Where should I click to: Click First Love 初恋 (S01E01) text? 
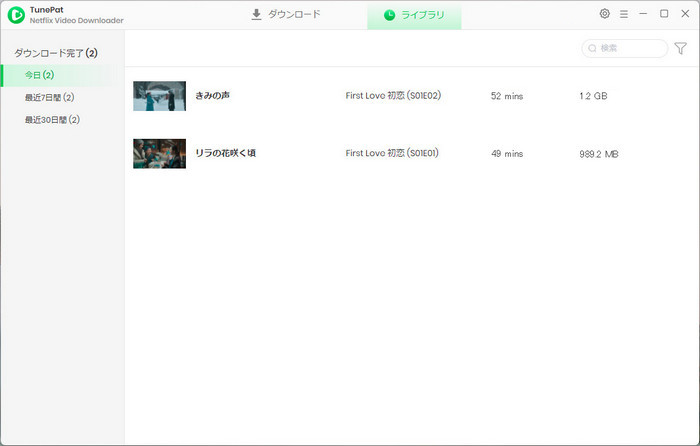click(x=392, y=153)
